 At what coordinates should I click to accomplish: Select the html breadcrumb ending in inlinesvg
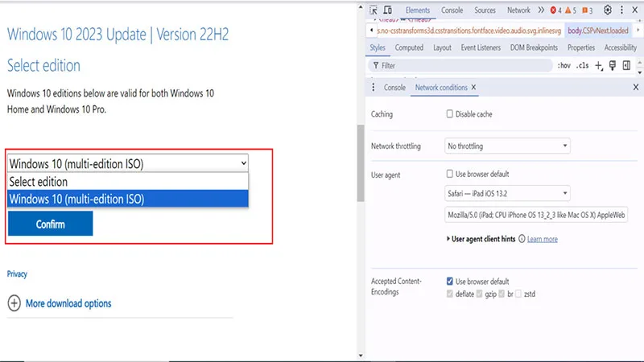469,31
